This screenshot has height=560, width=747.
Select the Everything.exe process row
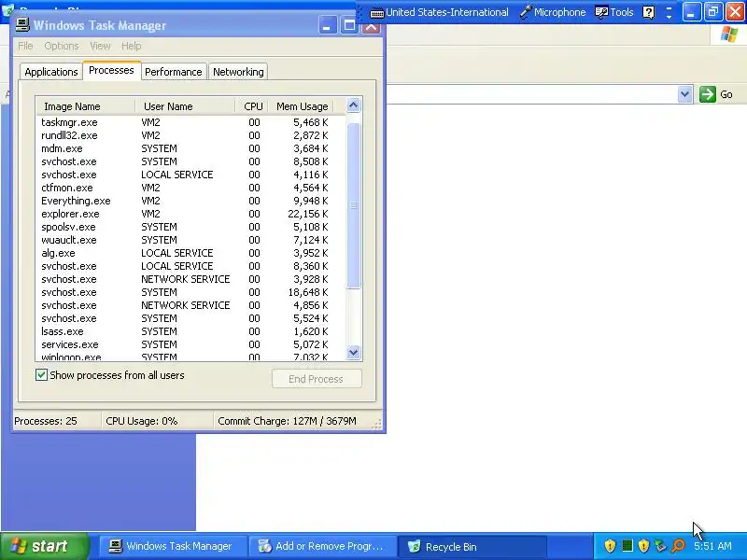point(190,201)
